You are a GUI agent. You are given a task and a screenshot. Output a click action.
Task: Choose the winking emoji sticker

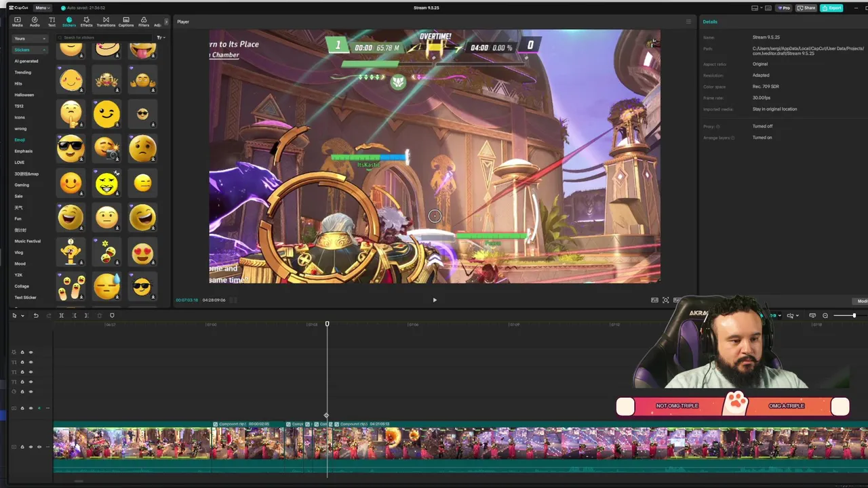pos(106,114)
